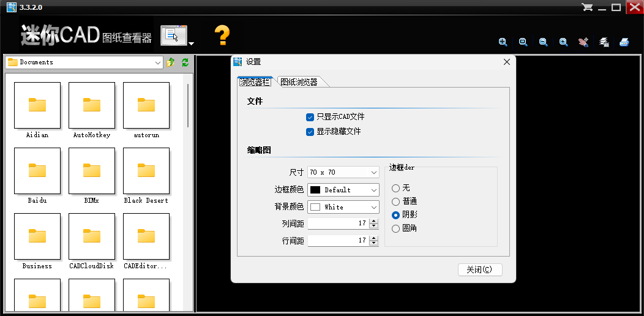Toggle 只显示CAD文件 checkbox

[310, 117]
